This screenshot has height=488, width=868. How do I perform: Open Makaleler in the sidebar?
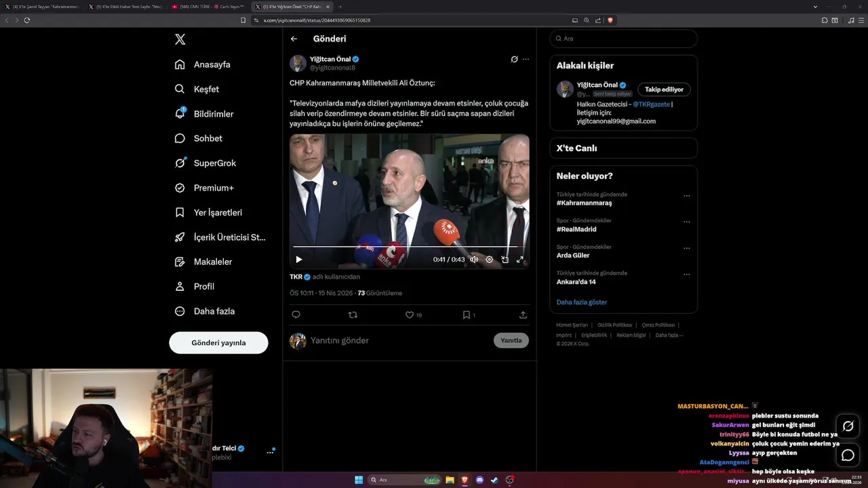(x=203, y=262)
